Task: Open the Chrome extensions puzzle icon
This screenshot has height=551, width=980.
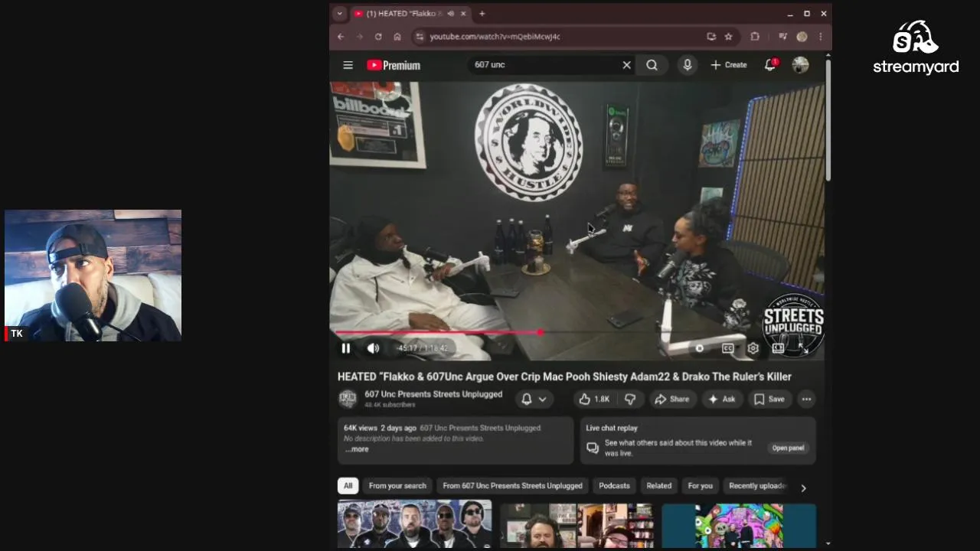Action: (754, 37)
